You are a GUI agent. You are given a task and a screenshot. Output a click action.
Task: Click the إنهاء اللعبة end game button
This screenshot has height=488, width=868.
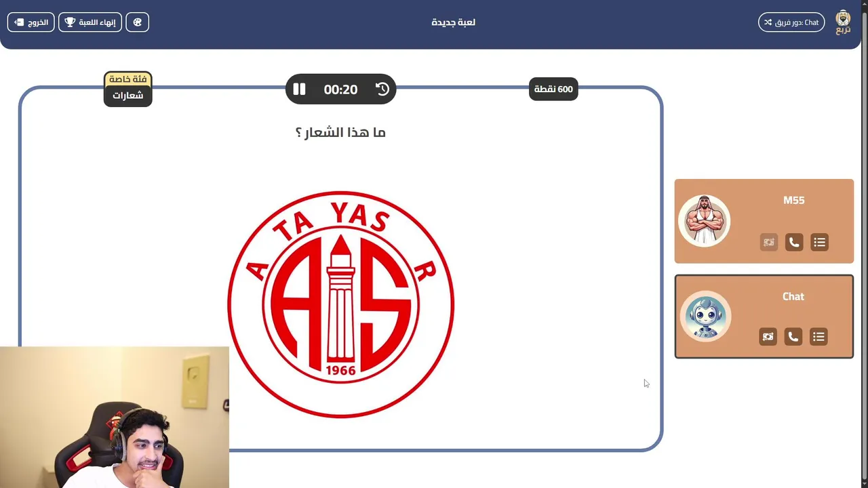(x=90, y=22)
